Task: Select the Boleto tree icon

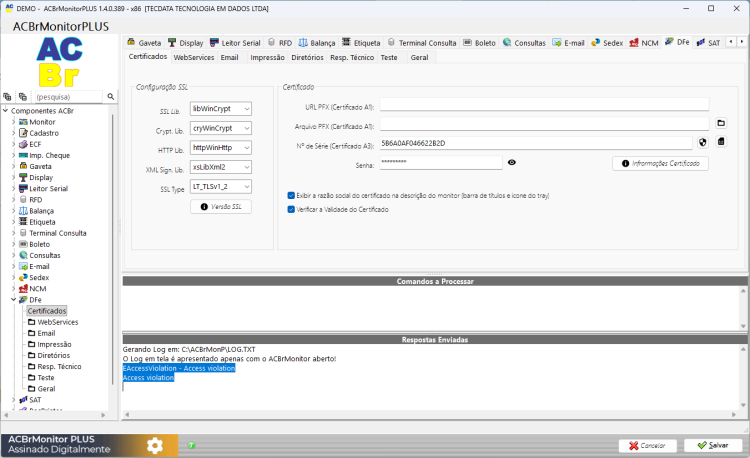Action: (x=23, y=244)
